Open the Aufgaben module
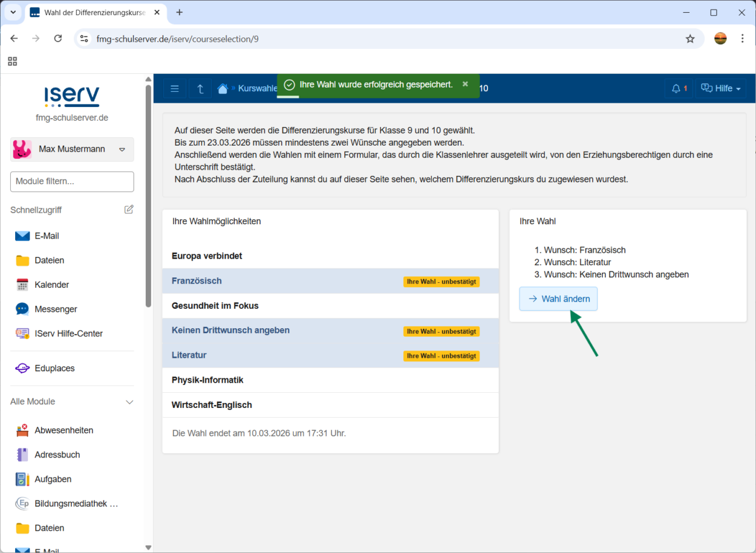 point(53,479)
